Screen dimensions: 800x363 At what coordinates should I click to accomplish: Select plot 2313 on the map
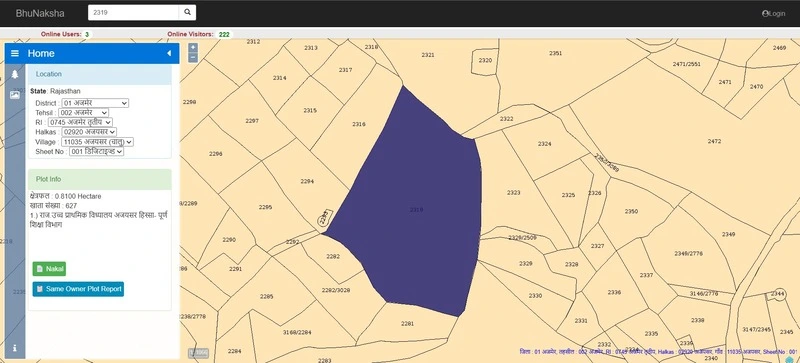(311, 47)
